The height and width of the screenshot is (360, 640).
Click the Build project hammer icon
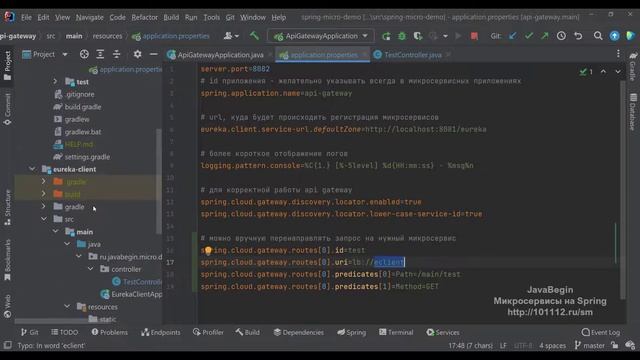pyautogui.click(x=254, y=36)
